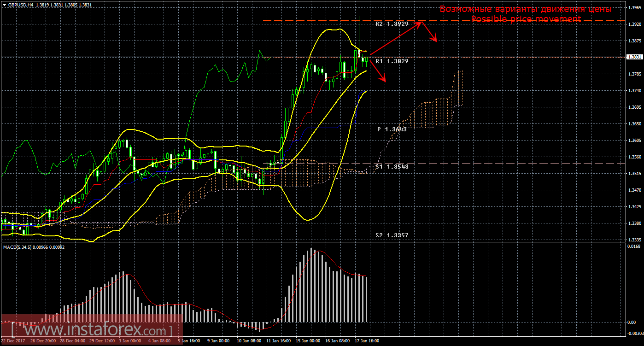Select the 1.3470 price axis value
This screenshot has height=346, width=644.
pos(634,190)
